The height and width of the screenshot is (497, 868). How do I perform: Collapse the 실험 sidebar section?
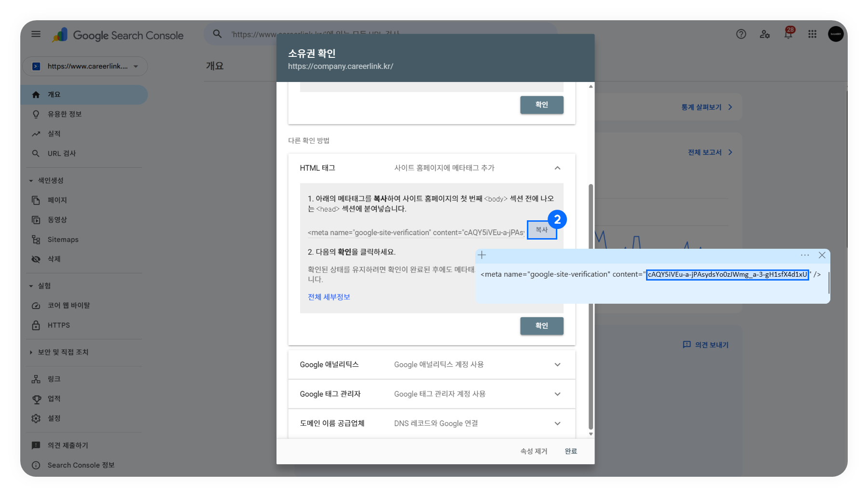tap(31, 286)
